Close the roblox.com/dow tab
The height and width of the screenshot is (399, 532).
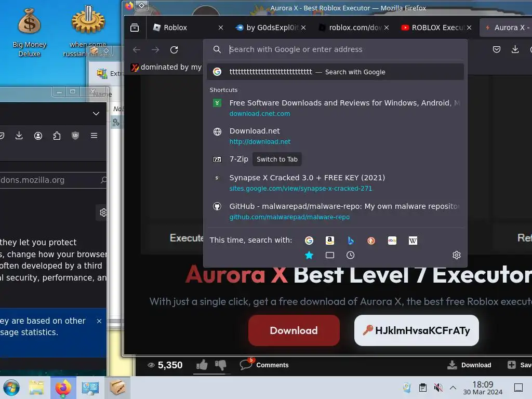[387, 28]
